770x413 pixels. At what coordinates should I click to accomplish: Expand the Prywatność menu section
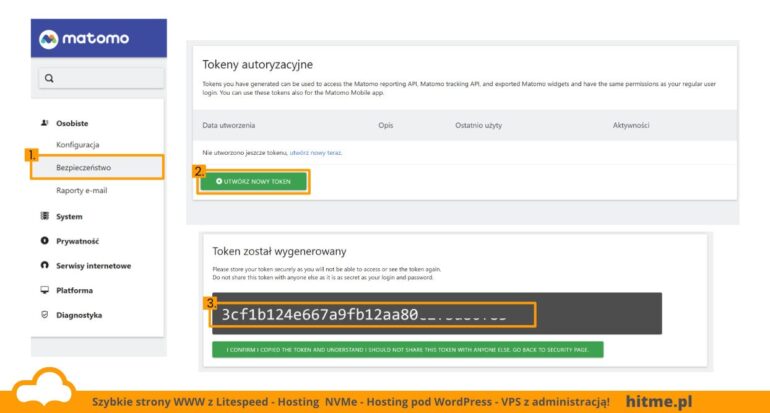tap(78, 241)
